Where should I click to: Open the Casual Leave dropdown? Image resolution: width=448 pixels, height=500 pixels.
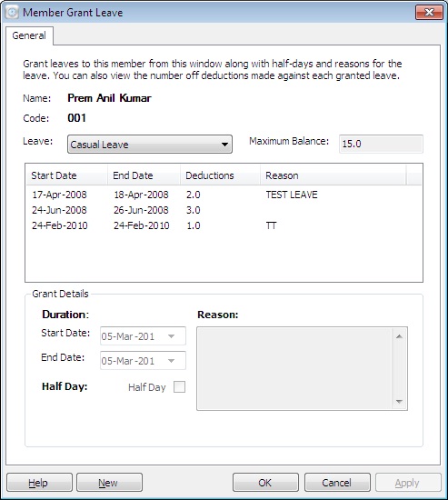click(150, 145)
